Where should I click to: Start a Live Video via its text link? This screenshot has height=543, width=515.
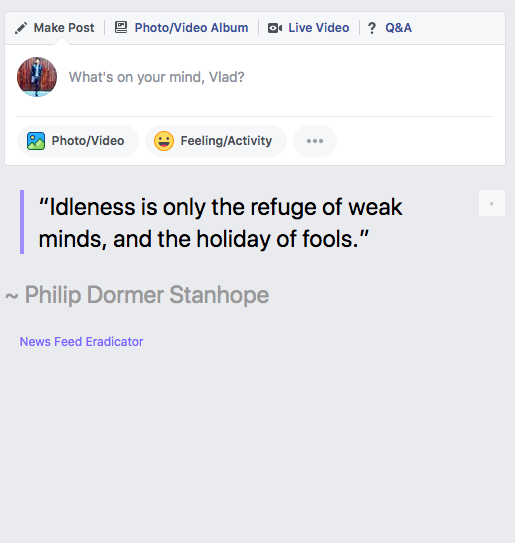[x=319, y=28]
